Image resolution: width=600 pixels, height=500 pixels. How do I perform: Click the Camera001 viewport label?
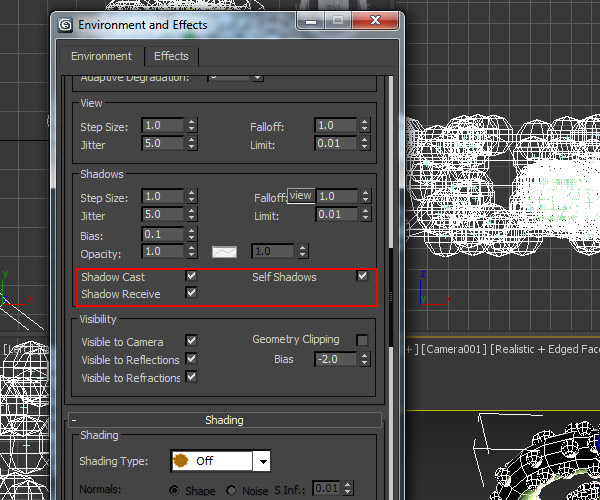[x=453, y=349]
